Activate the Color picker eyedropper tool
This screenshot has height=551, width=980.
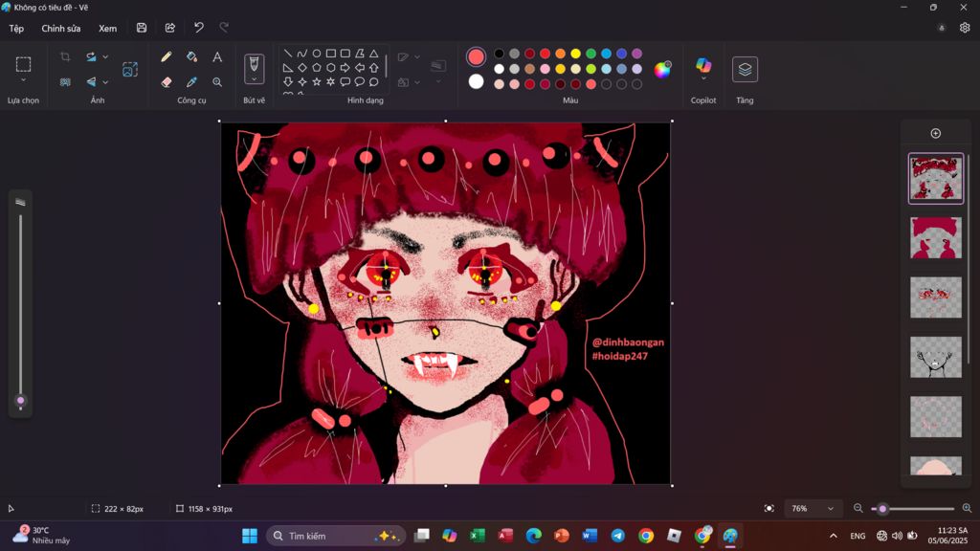pyautogui.click(x=191, y=82)
